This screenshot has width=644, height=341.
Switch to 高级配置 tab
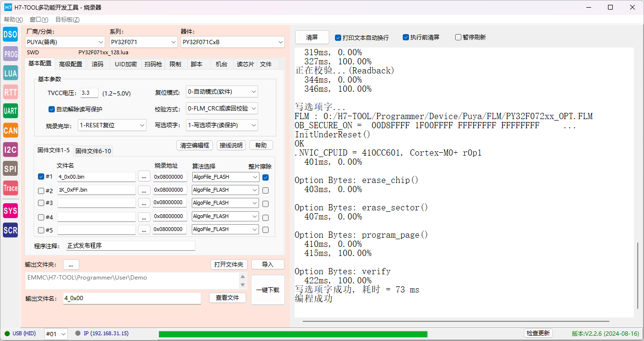coord(71,64)
